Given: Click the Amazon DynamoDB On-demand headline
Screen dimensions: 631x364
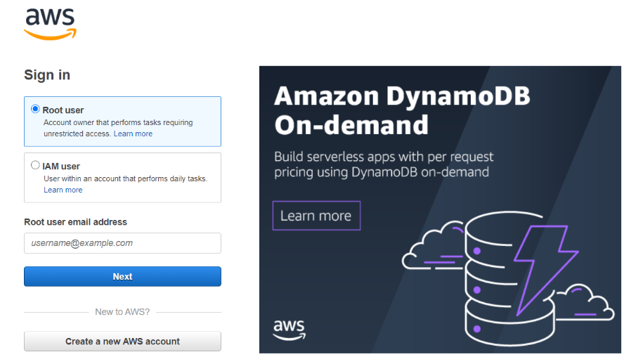Looking at the screenshot, I should coord(402,110).
